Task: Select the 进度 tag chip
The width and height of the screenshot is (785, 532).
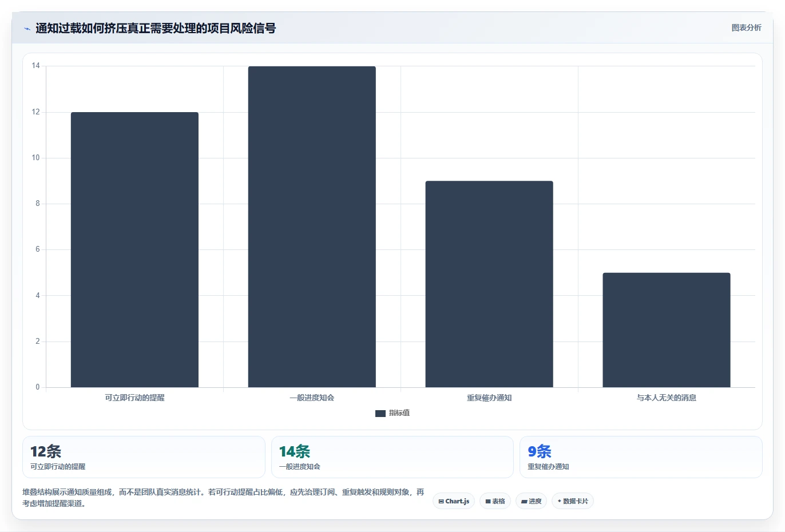Action: 531,501
